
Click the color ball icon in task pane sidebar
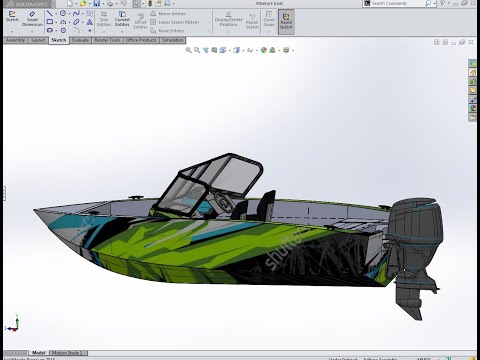pyautogui.click(x=473, y=108)
